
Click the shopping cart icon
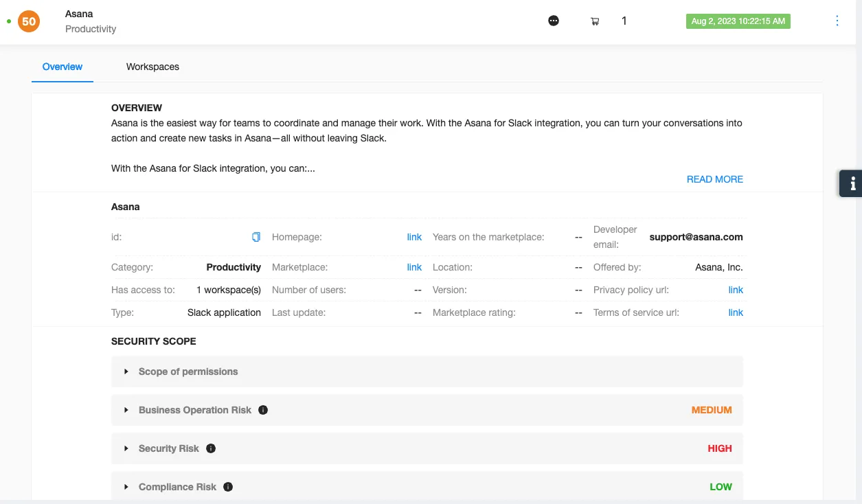click(x=595, y=21)
